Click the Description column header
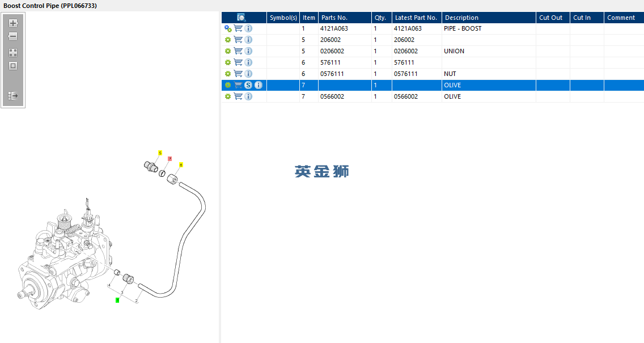The image size is (644, 343). (x=489, y=18)
